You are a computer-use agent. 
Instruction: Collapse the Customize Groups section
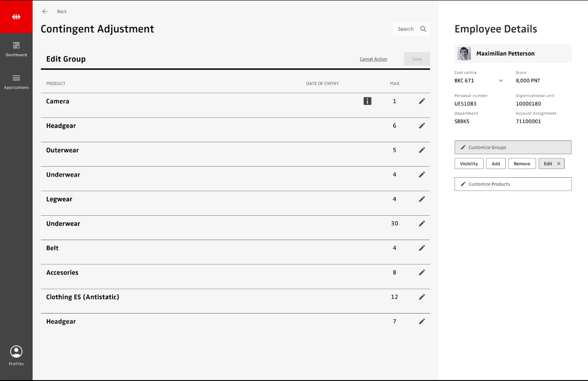point(513,147)
